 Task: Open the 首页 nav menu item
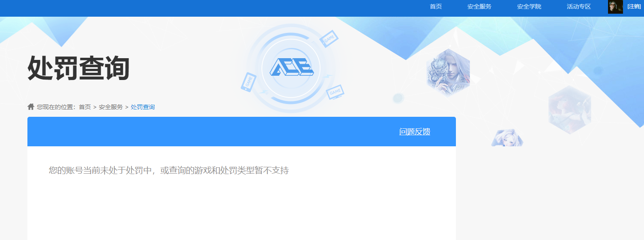[x=436, y=7]
